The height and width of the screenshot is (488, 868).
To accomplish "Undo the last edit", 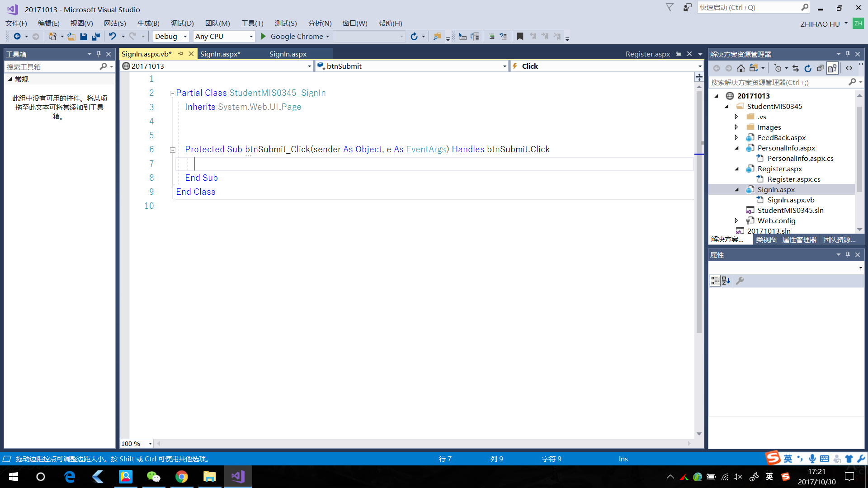I will [x=113, y=37].
